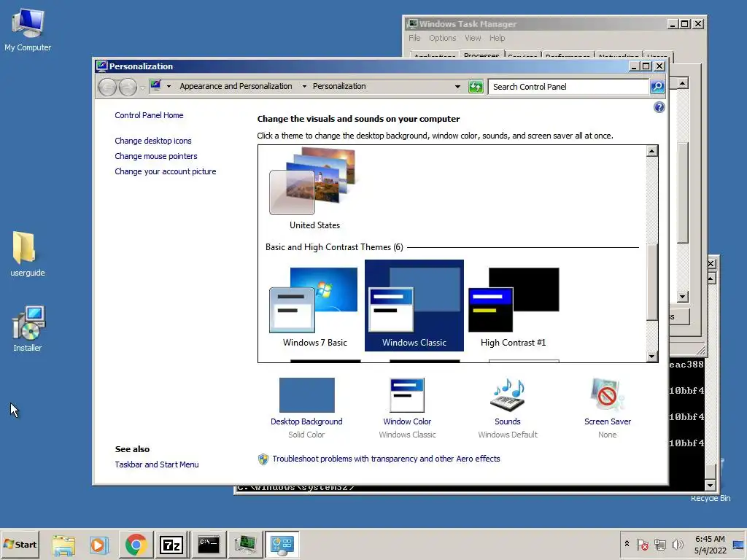Open the Sounds music keyboard icon
The image size is (747, 560).
(x=508, y=395)
